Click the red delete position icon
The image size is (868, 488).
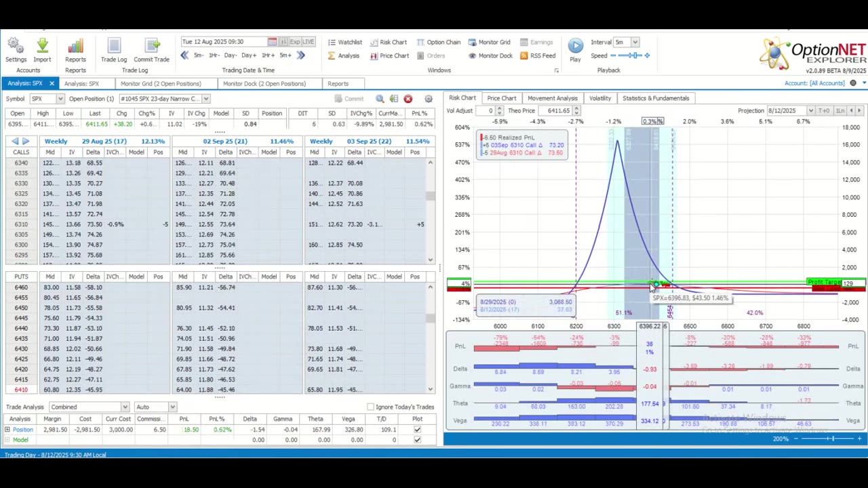(x=408, y=99)
